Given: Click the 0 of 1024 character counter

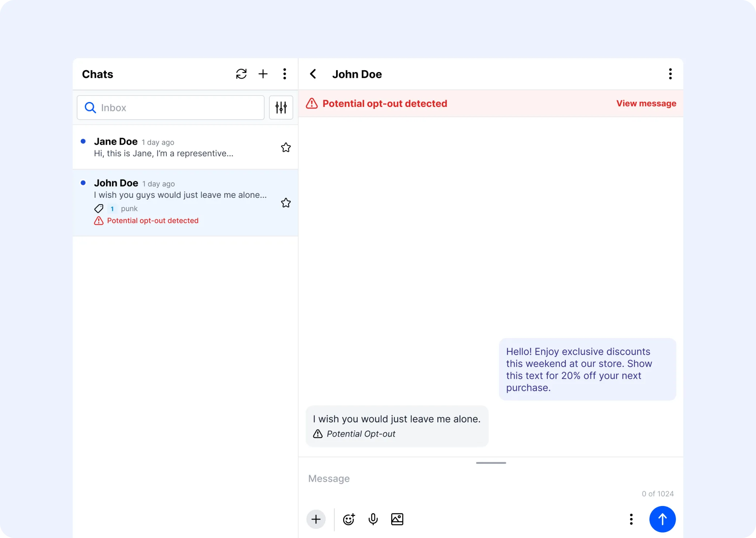Looking at the screenshot, I should point(658,494).
